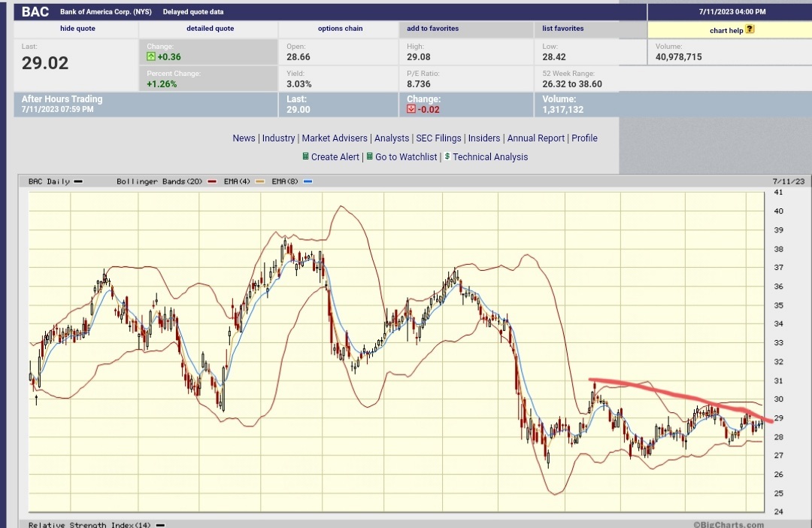Click the yield value 3.03%
Image resolution: width=812 pixels, height=528 pixels.
(x=299, y=84)
